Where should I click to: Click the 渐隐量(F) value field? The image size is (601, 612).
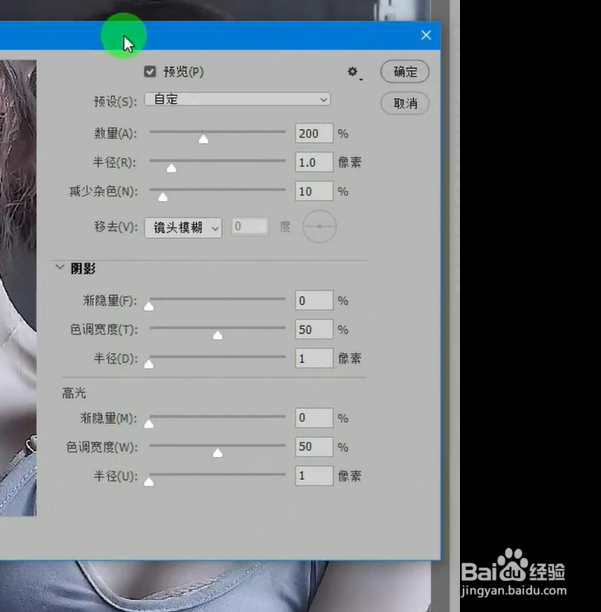coord(314,301)
